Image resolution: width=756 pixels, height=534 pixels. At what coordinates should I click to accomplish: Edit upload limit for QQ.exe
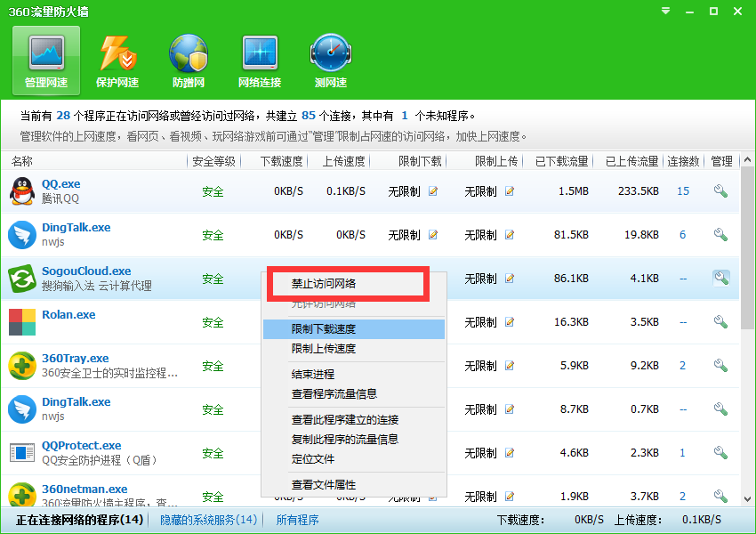pyautogui.click(x=510, y=191)
